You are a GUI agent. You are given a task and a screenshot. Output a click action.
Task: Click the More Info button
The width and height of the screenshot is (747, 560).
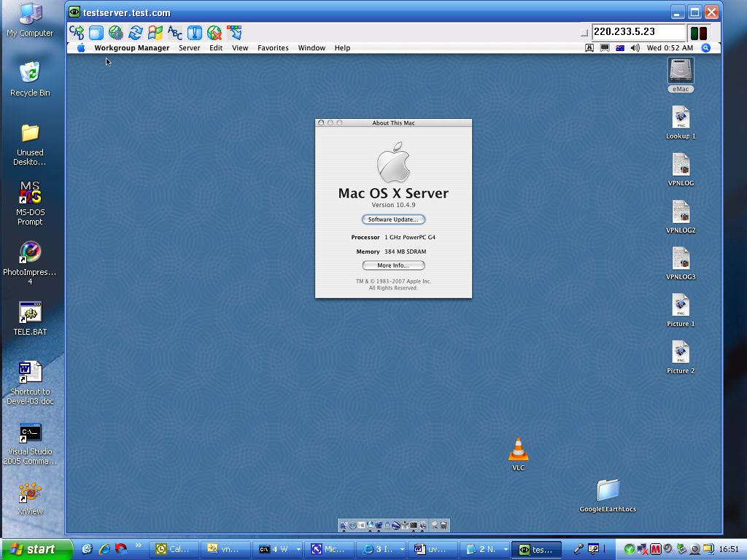click(393, 265)
